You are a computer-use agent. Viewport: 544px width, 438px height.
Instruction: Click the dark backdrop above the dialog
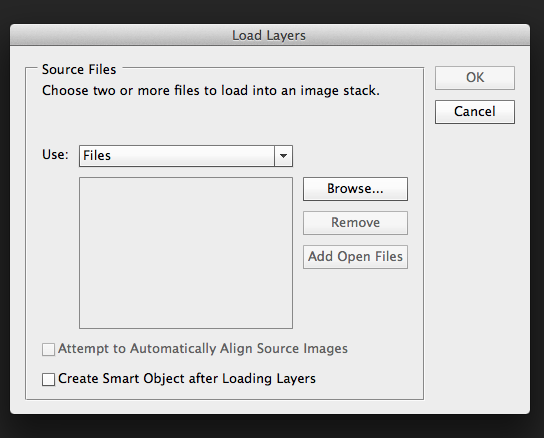coord(272,11)
